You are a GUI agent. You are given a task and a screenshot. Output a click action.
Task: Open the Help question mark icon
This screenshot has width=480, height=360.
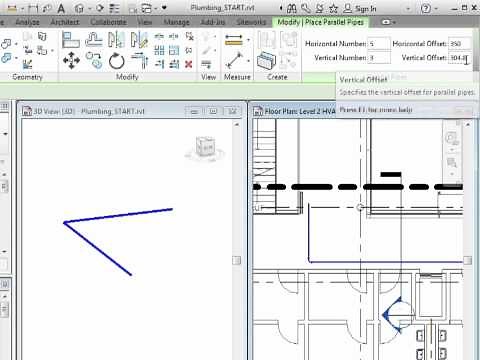pyautogui.click(x=426, y=8)
